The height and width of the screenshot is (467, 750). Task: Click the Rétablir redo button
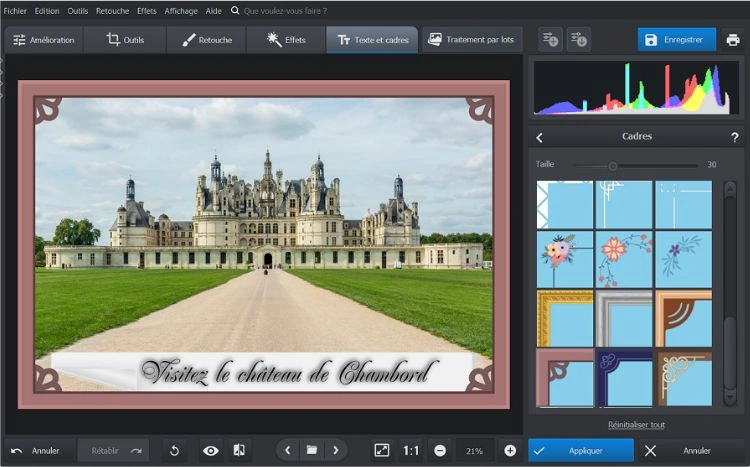coord(114,451)
